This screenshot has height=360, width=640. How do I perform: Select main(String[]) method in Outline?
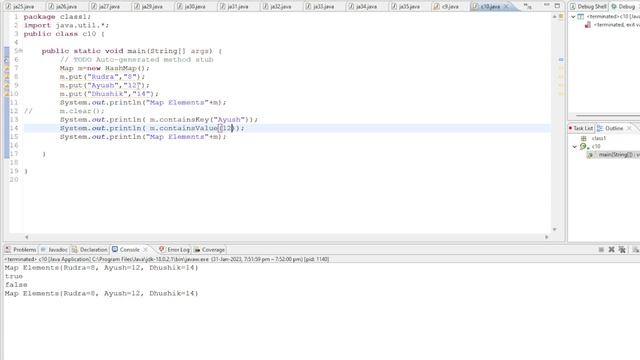[x=613, y=155]
